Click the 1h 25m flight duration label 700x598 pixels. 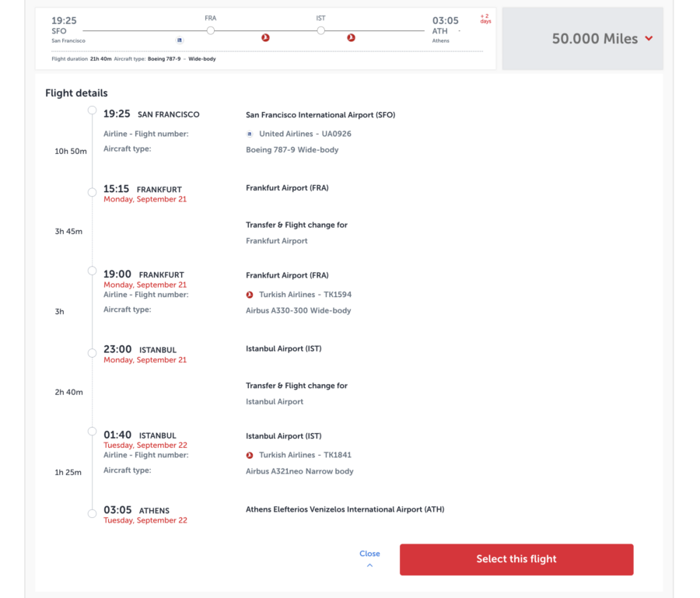68,473
